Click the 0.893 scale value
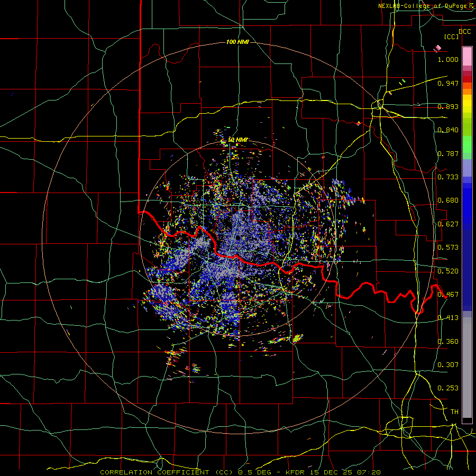Screen dimensions: 476x476 coord(448,106)
